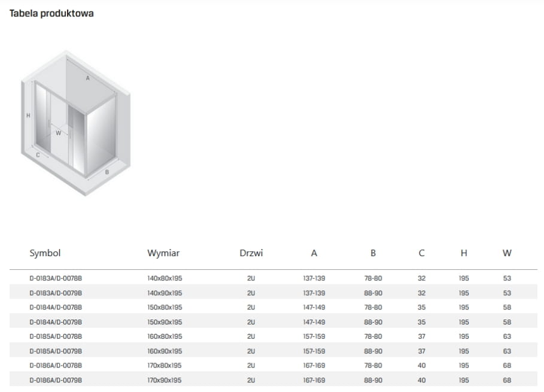Click the D-0184A/D-0078B symbol cell
Viewport: 544px width, 392px height.
click(x=55, y=308)
